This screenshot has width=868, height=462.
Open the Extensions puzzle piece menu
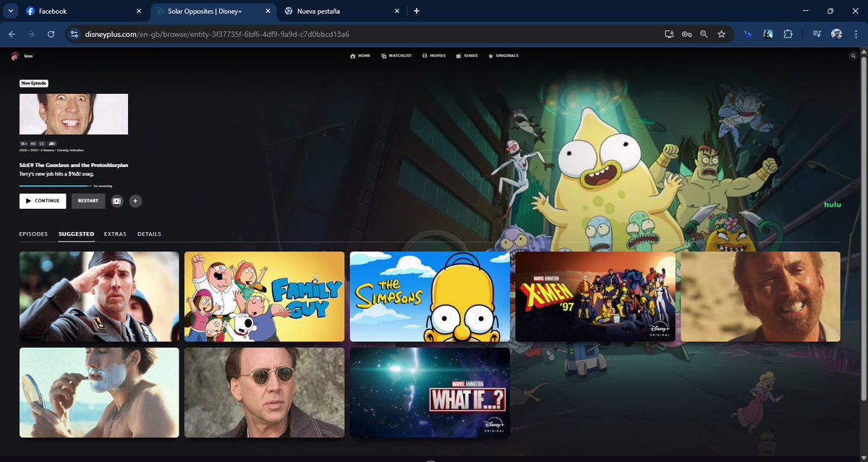[x=788, y=34]
